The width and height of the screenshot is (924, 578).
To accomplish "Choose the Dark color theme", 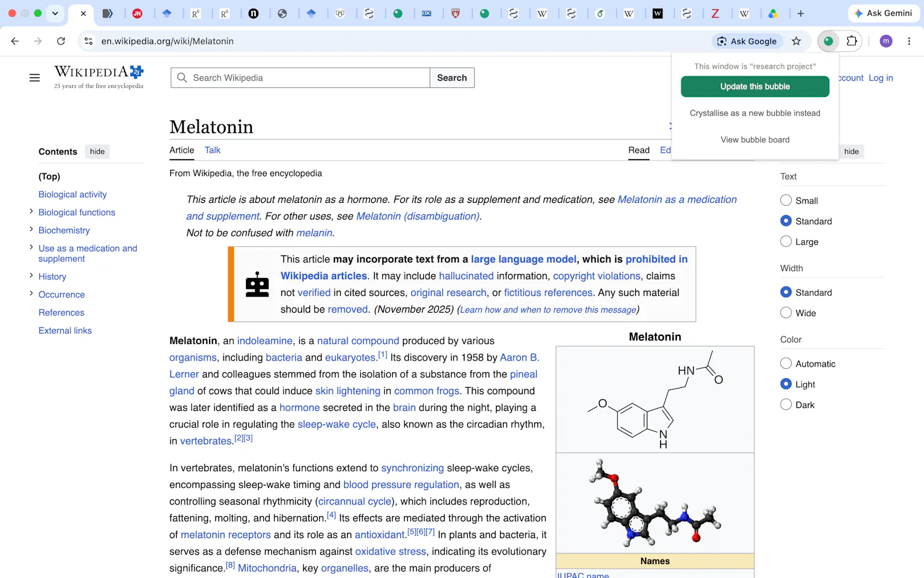I will tap(786, 405).
